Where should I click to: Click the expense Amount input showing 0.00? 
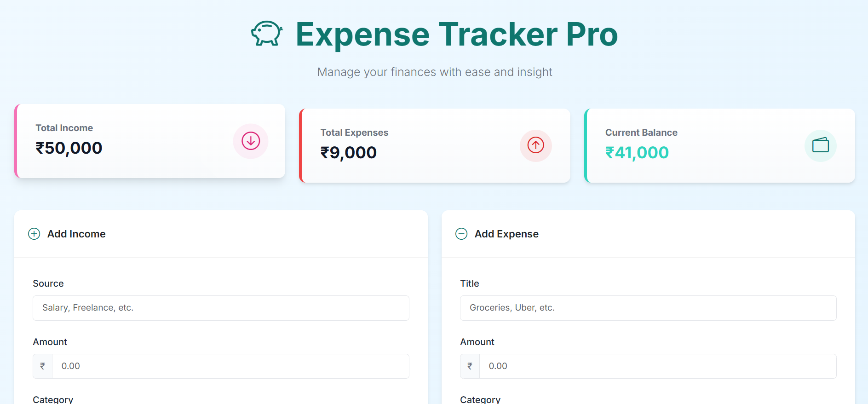(658, 366)
